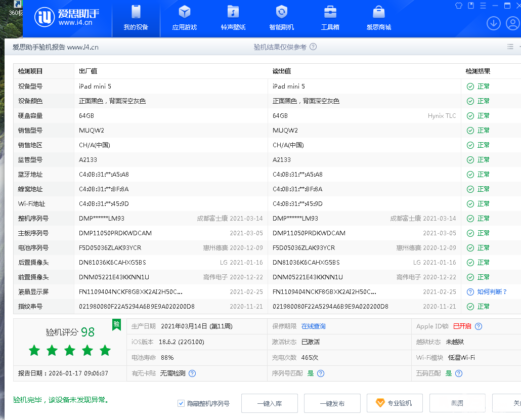Screen dimensions: 521x420
Task: Click help icon beside 验机结果仅供参考
Action: tap(313, 47)
